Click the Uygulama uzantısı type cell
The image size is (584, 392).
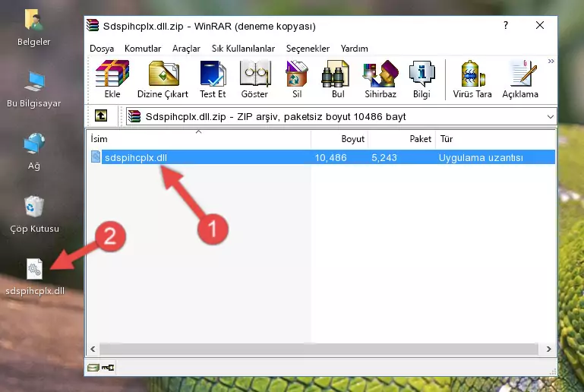pyautogui.click(x=481, y=157)
